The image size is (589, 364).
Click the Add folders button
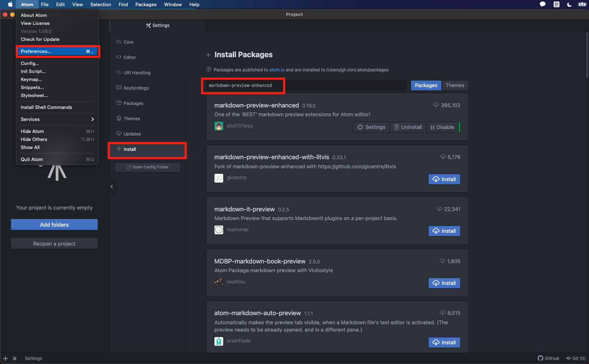coord(54,224)
